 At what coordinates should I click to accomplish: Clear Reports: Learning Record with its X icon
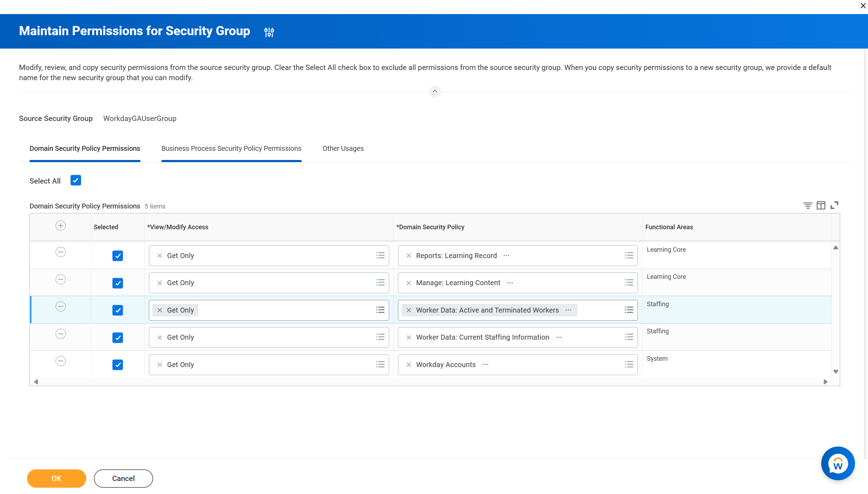408,256
